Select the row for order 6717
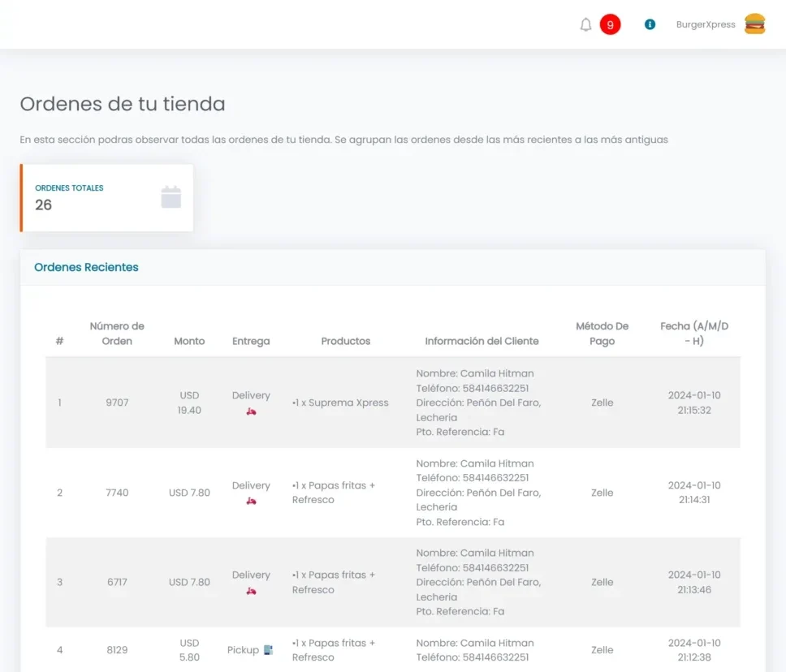This screenshot has width=786, height=672. coord(117,582)
